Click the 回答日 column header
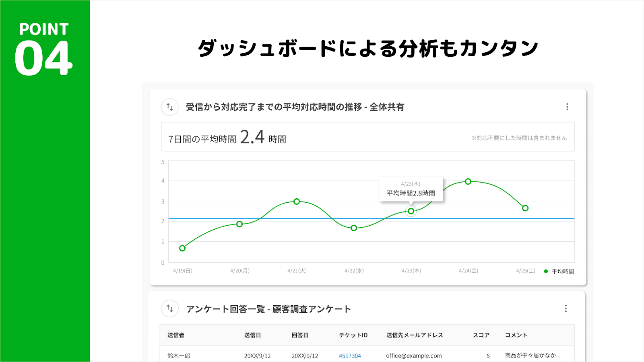Screen dimensions: 644x362 point(300,335)
